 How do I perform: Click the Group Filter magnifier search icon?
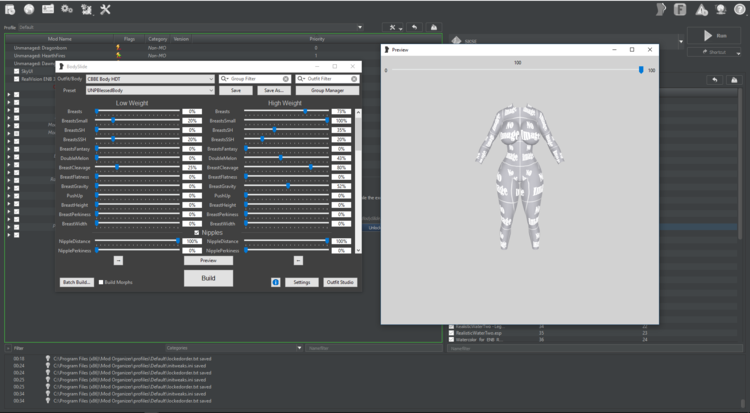coord(224,79)
